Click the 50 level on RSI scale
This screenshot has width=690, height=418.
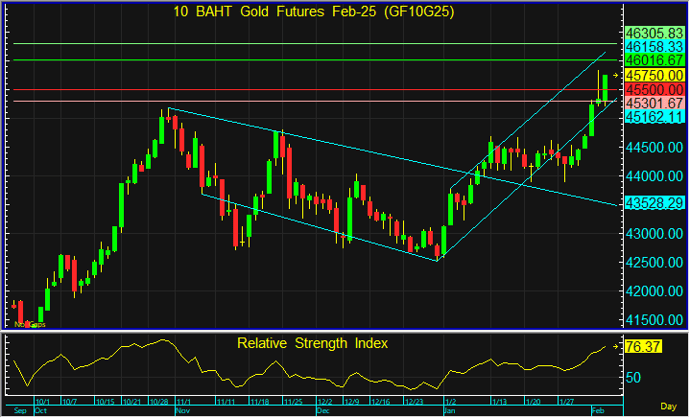[x=634, y=377]
